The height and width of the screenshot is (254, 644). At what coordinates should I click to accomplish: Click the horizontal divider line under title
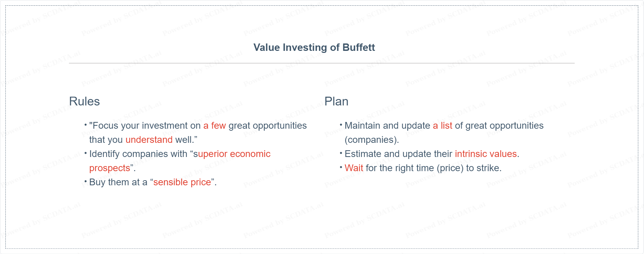point(322,63)
